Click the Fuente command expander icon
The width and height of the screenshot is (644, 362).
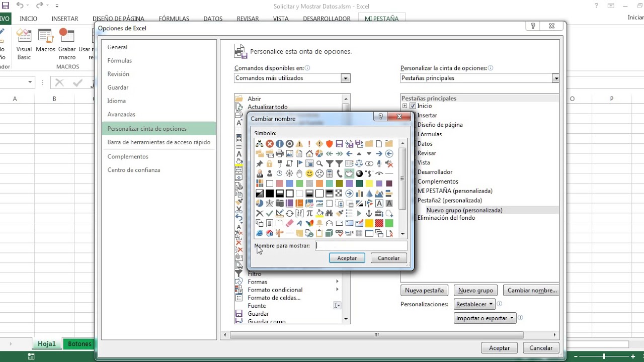pos(337,306)
